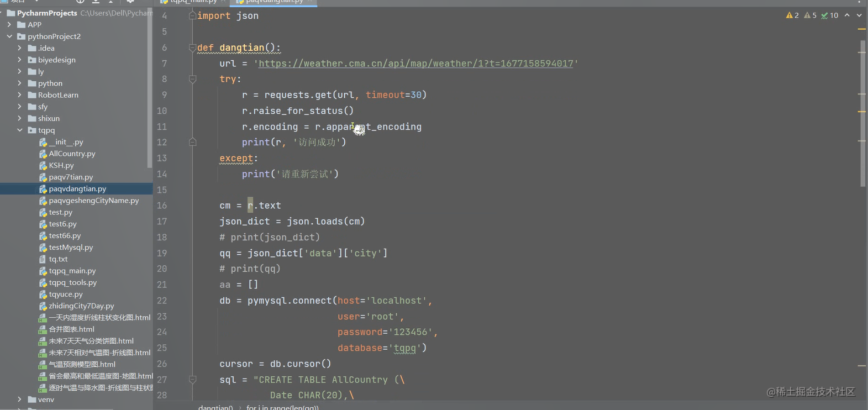Click line number 15 in the gutter
868x410 pixels.
(162, 190)
